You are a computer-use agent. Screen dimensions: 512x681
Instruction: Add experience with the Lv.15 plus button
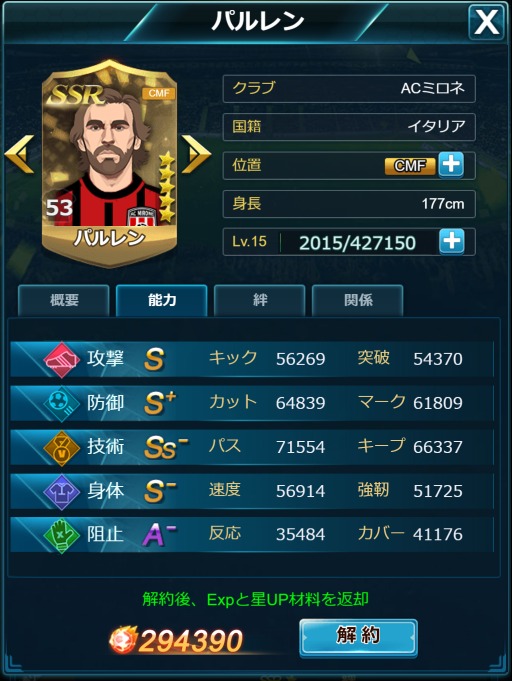(x=452, y=241)
